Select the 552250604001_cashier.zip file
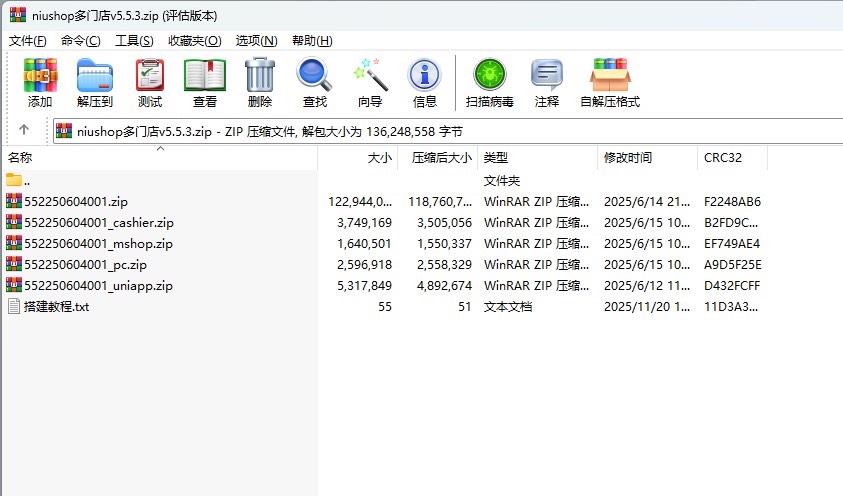 click(x=98, y=222)
